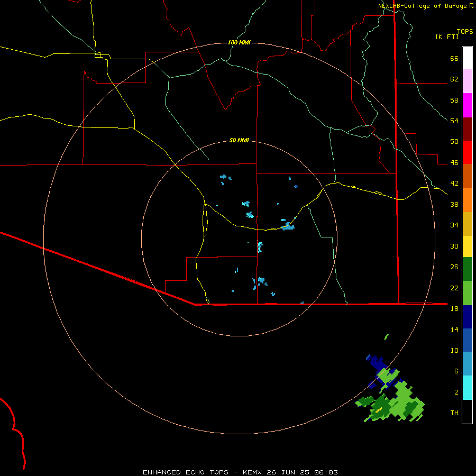Click the dark red maroon legend band
Screen dimensions: 476x476
[x=467, y=129]
